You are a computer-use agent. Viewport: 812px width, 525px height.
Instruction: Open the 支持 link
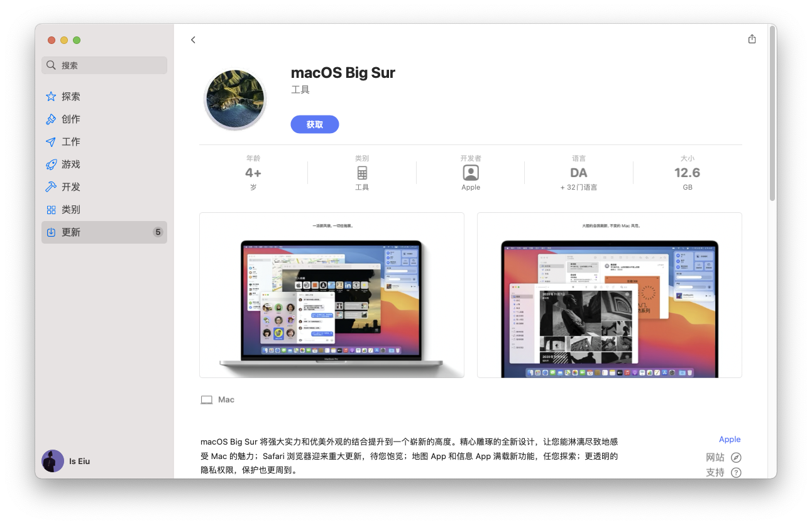[x=715, y=472]
